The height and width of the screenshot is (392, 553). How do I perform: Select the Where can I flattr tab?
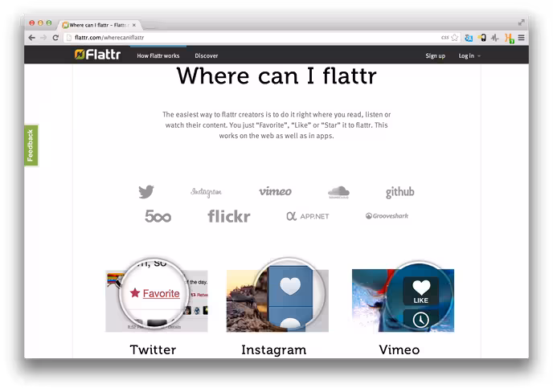(x=99, y=25)
